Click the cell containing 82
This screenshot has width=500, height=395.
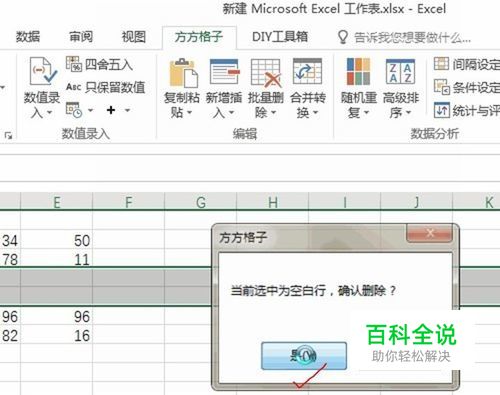(x=10, y=335)
